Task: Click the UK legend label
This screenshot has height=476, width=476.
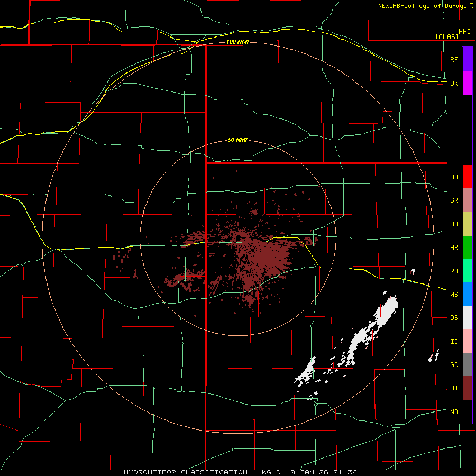Action: coord(454,83)
